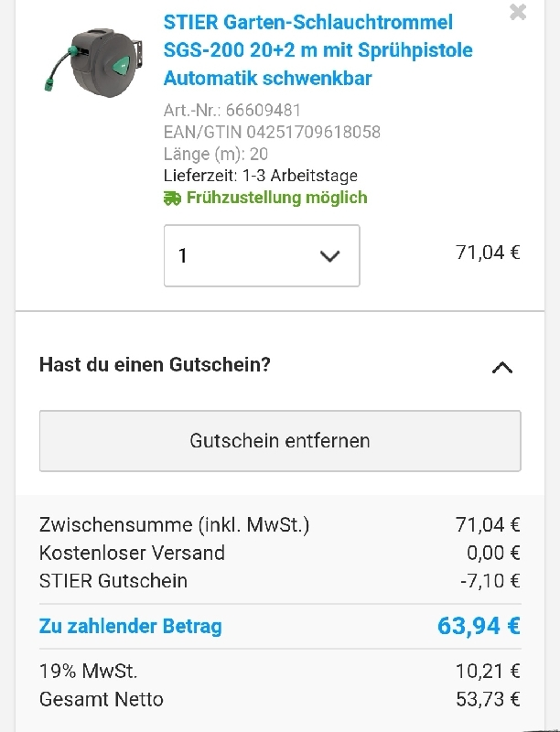Open the quantity dropdown showing 1
The image size is (560, 732).
click(262, 255)
